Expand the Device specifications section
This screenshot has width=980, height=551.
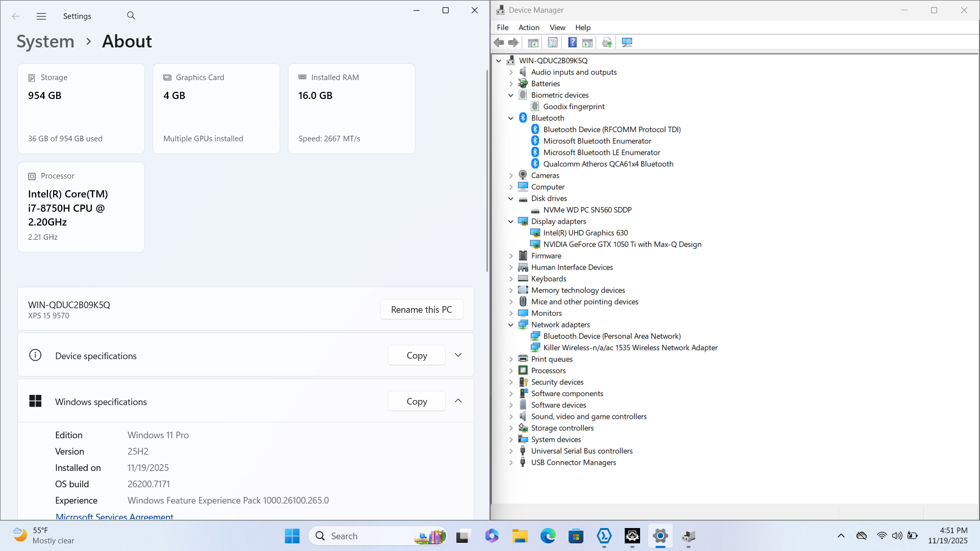[x=458, y=355]
